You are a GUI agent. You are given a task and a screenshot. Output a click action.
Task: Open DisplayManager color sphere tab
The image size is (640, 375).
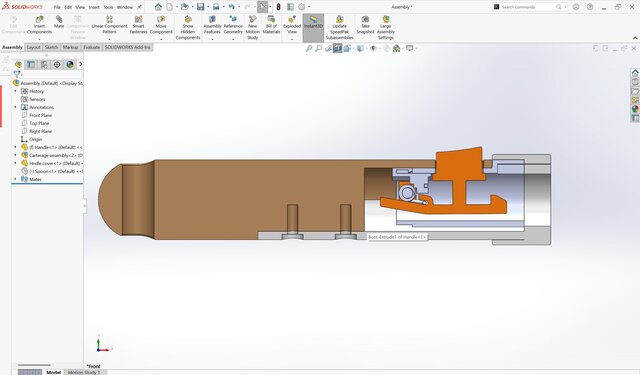pyautogui.click(x=70, y=64)
